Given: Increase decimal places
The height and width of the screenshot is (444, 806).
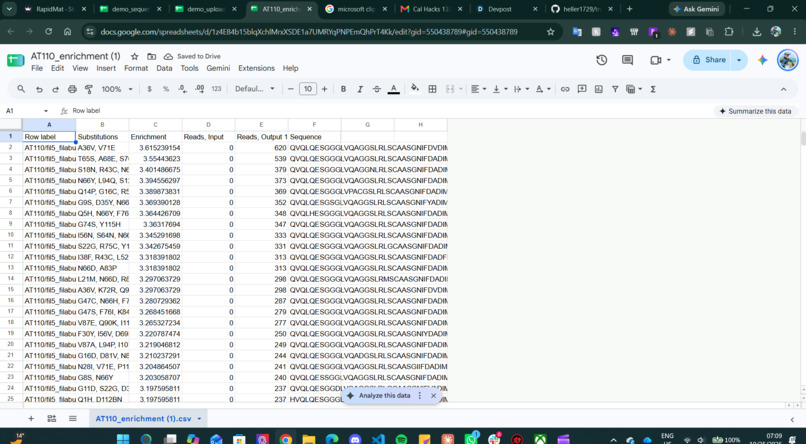Looking at the screenshot, I should tap(199, 89).
